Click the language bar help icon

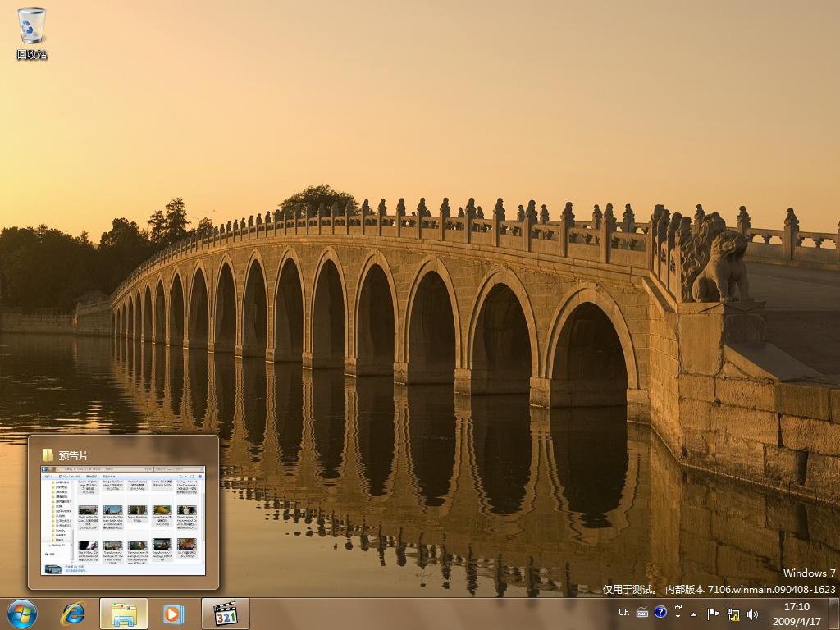point(660,612)
